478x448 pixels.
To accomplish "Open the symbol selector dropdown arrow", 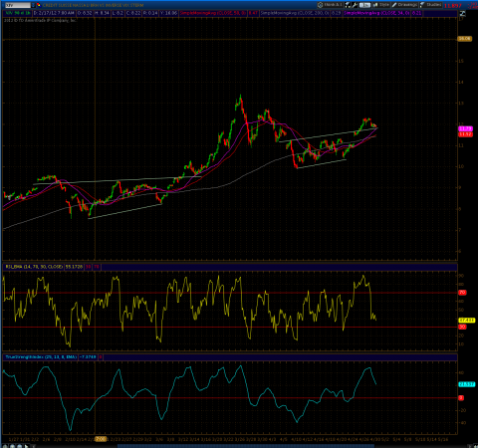I will (x=33, y=5).
